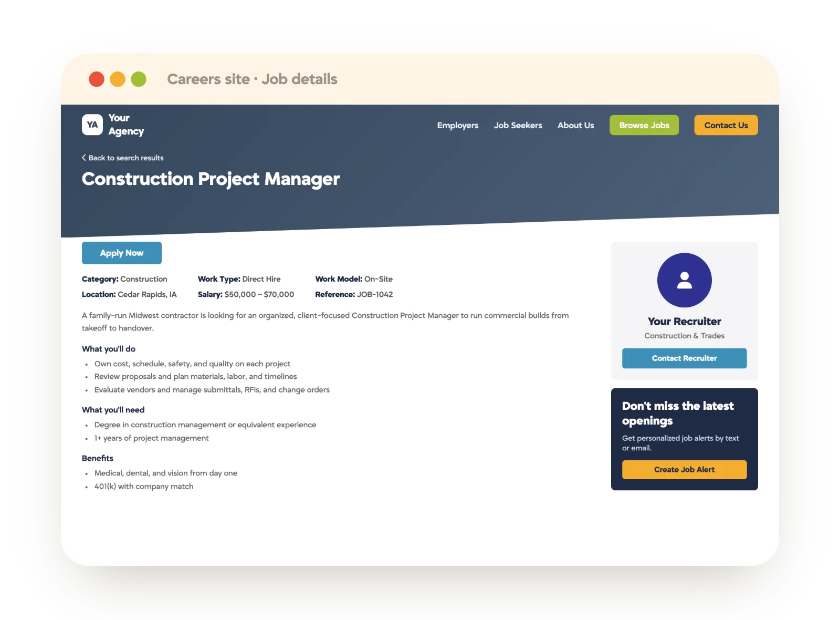Click the Benefits heading

(98, 458)
